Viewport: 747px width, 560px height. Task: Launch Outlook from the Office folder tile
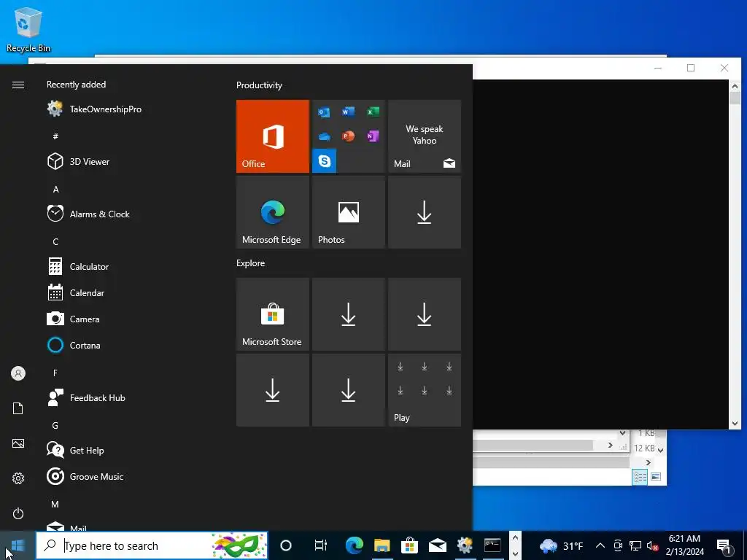click(x=325, y=112)
